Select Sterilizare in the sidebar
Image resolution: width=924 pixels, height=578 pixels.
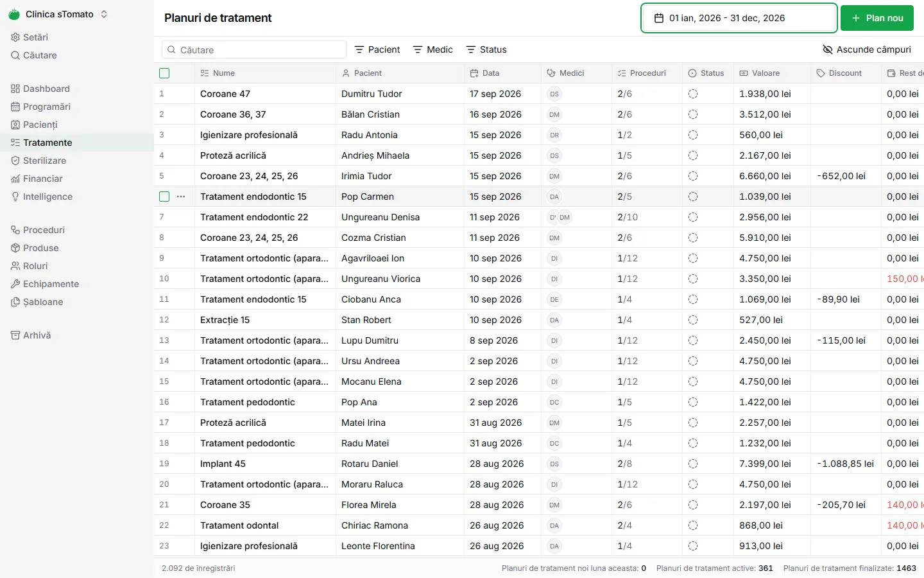pos(77,161)
